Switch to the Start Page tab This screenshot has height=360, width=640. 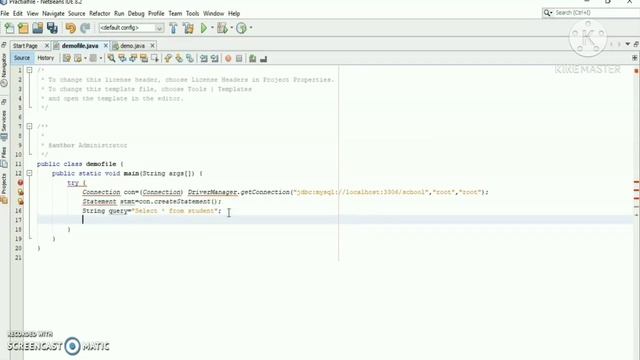[x=25, y=46]
